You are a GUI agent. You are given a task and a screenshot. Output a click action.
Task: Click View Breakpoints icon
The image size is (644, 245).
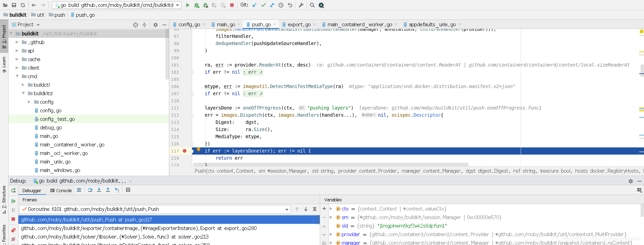13,230
